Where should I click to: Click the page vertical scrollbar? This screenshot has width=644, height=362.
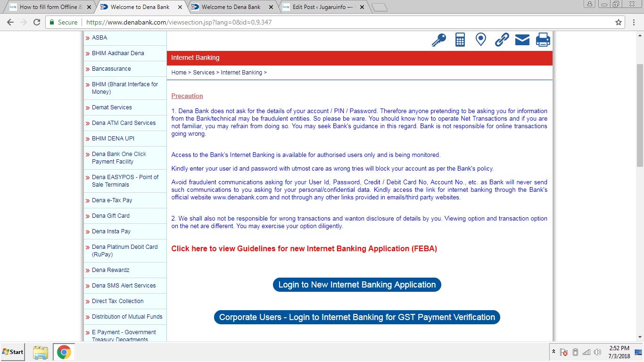[x=640, y=115]
